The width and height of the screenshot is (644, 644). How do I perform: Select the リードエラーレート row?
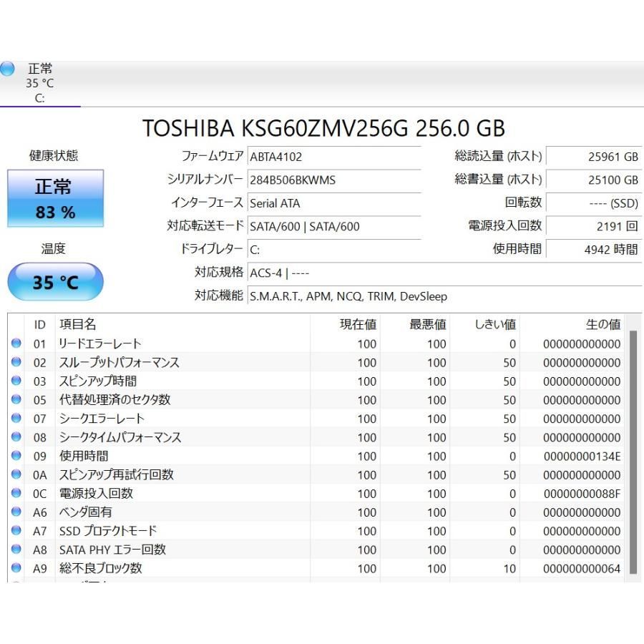316,343
